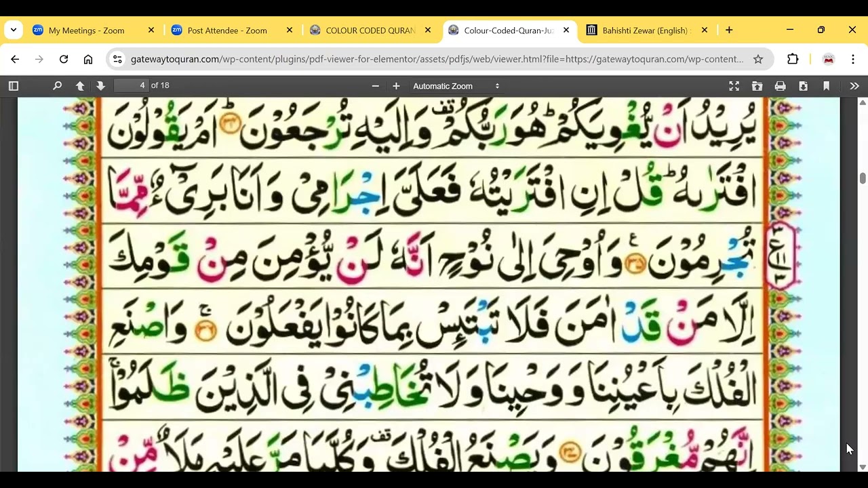The height and width of the screenshot is (488, 868).
Task: Zoom in with the plus button
Action: coord(396,86)
